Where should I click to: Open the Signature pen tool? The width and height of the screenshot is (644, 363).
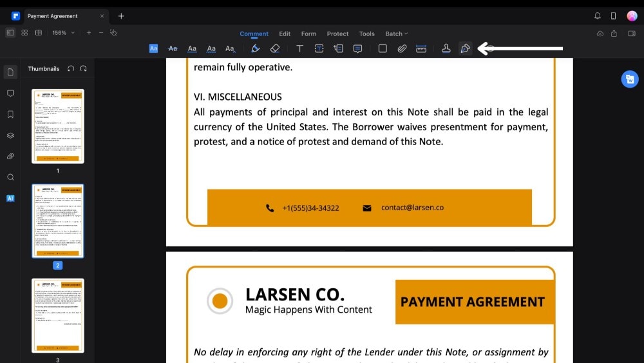466,48
